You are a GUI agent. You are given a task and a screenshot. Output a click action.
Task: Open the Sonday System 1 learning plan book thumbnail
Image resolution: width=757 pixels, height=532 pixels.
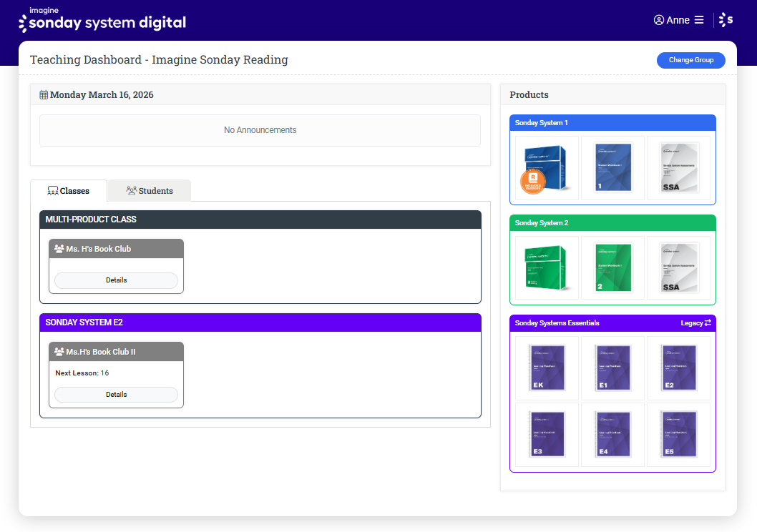coord(546,167)
